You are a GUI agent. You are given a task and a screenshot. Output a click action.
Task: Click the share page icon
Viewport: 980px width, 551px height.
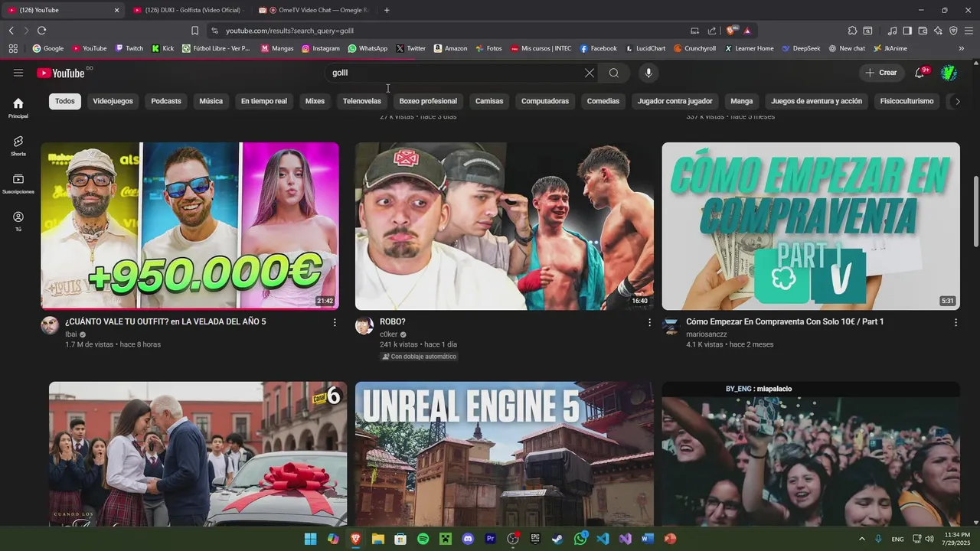[x=712, y=31]
